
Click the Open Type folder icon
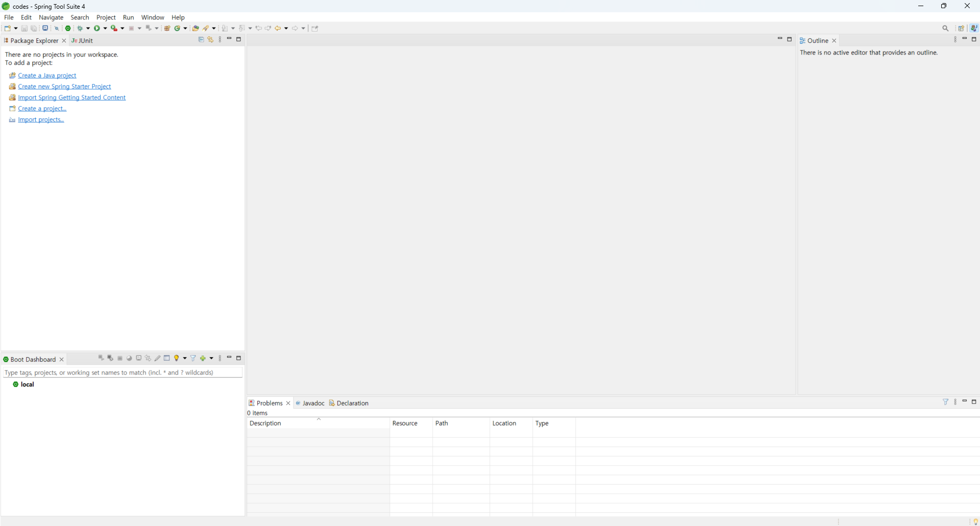point(195,29)
